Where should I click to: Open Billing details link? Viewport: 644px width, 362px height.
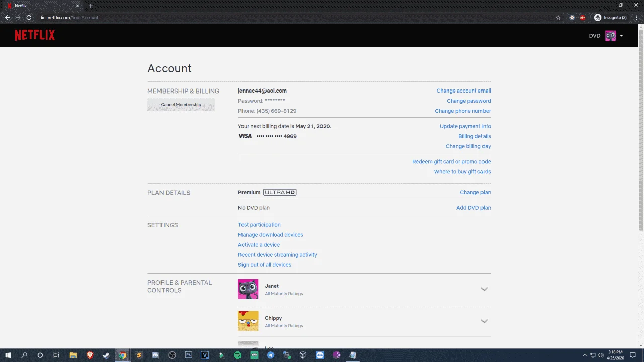(x=474, y=136)
